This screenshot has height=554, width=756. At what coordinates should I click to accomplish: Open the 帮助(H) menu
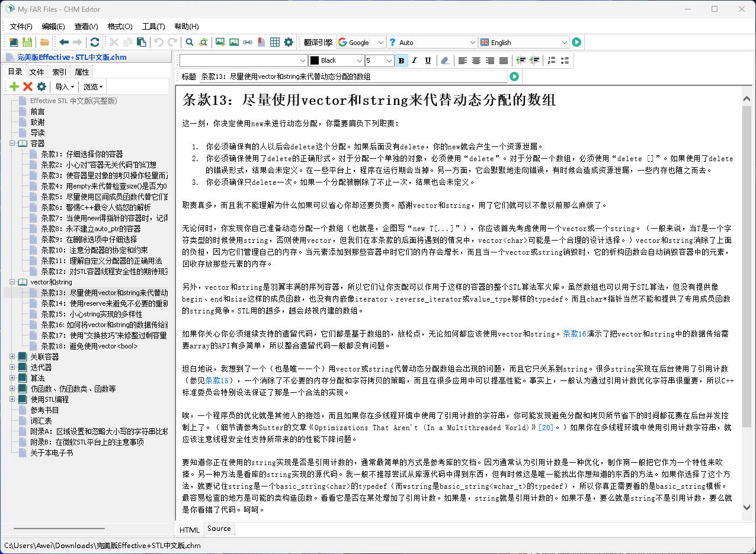pyautogui.click(x=186, y=26)
